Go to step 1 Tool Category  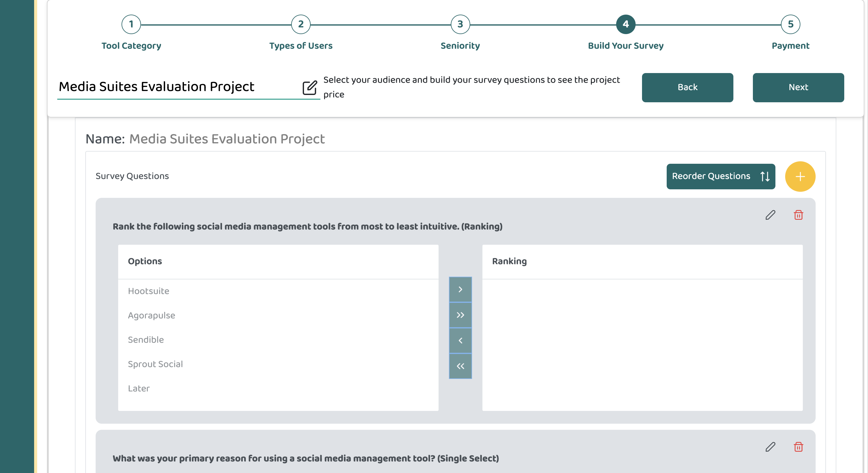[x=131, y=24]
